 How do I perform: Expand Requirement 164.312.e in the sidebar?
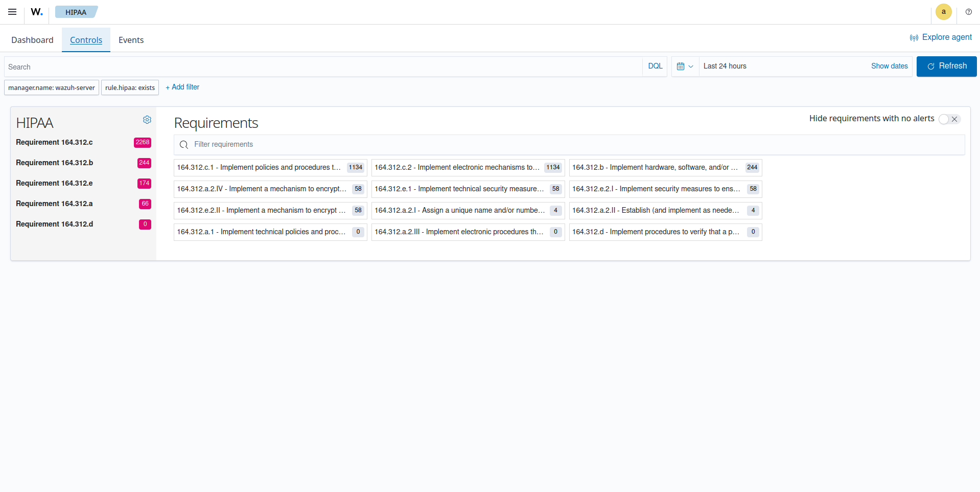54,183
